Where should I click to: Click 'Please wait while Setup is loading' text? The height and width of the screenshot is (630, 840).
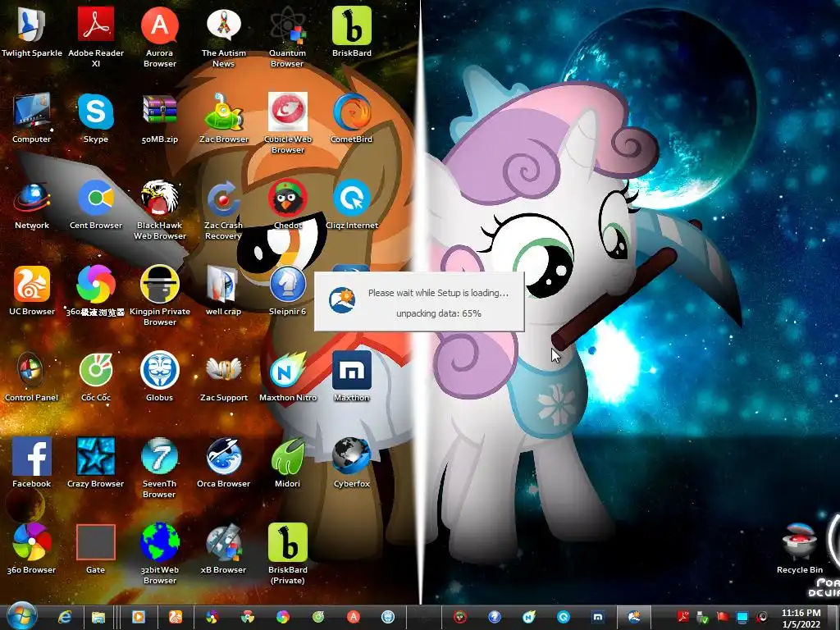tap(438, 293)
